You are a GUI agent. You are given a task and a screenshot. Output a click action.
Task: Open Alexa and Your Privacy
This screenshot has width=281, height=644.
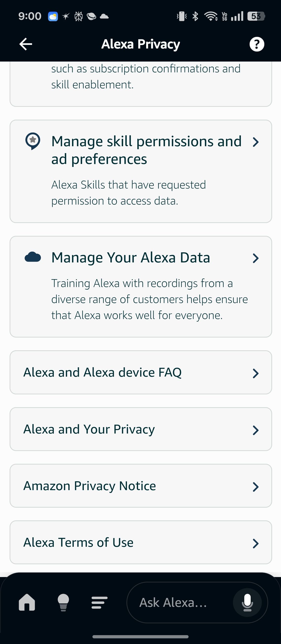point(141,429)
